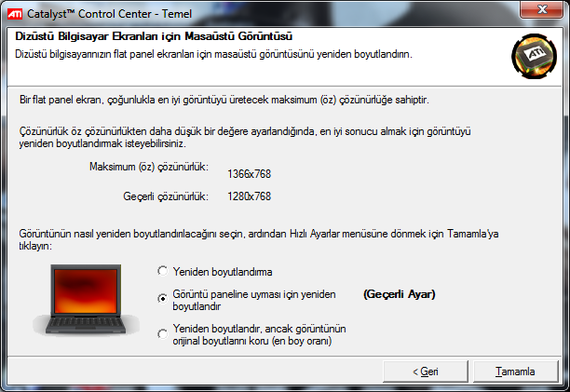Click the "orijinal boyutlarını koru" label text

point(221,341)
